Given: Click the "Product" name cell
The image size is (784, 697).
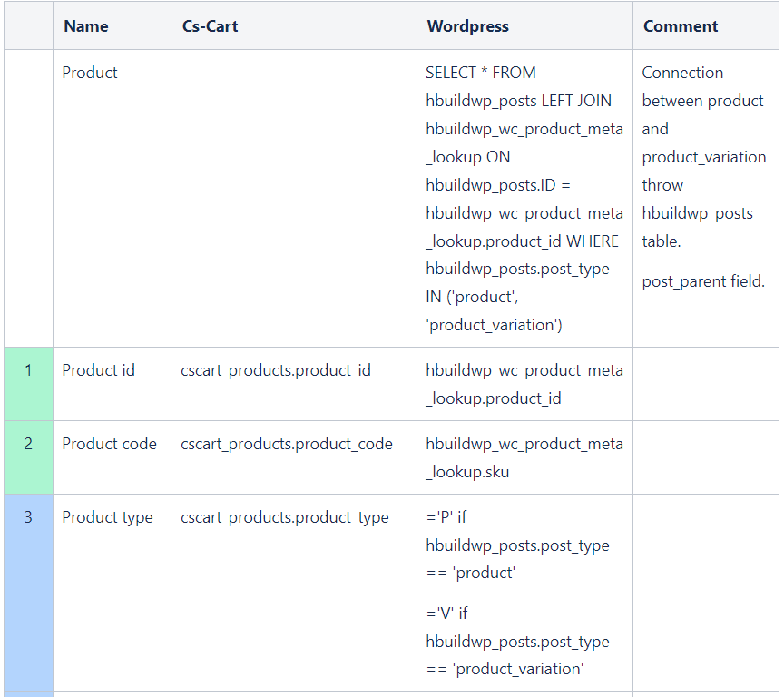Looking at the screenshot, I should point(90,73).
